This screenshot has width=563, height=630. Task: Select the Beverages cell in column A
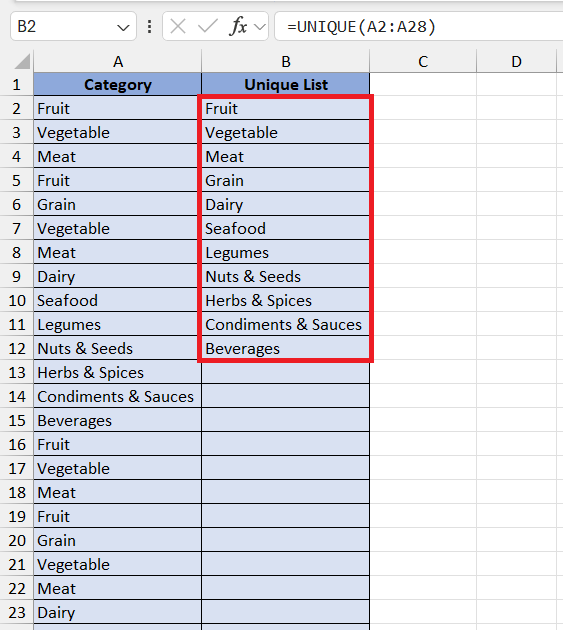[117, 420]
